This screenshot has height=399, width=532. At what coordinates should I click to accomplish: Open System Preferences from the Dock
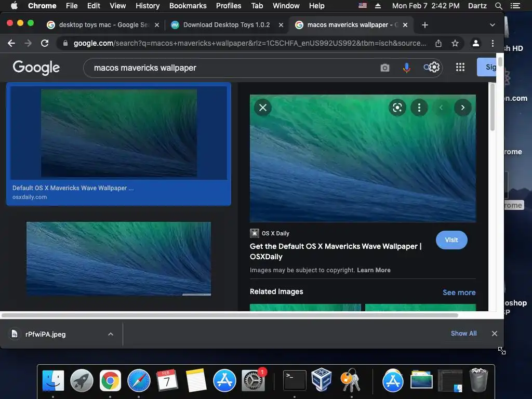point(253,381)
